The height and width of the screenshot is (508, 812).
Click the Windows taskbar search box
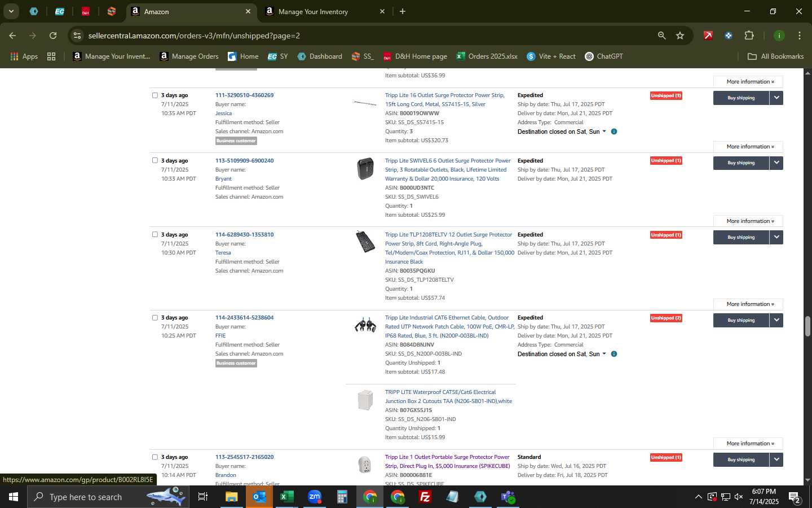[107, 497]
